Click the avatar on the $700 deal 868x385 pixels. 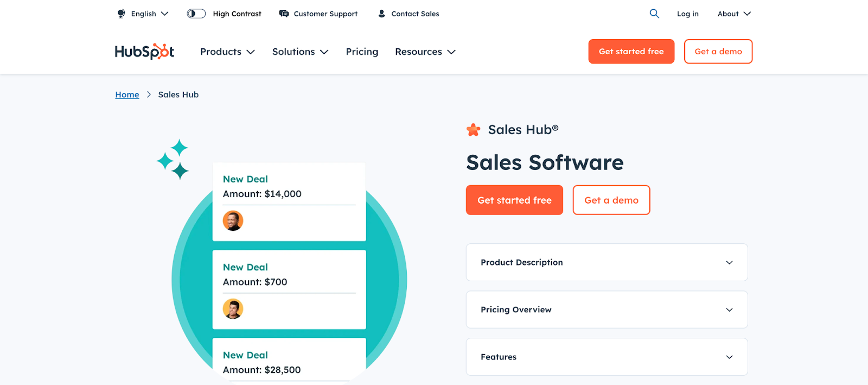pos(233,309)
